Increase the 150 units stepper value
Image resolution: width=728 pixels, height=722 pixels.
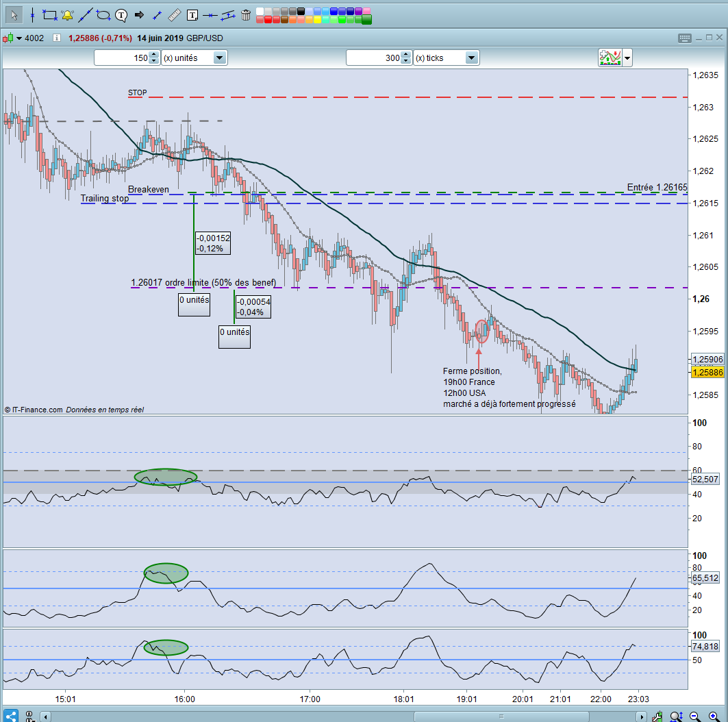(154, 55)
